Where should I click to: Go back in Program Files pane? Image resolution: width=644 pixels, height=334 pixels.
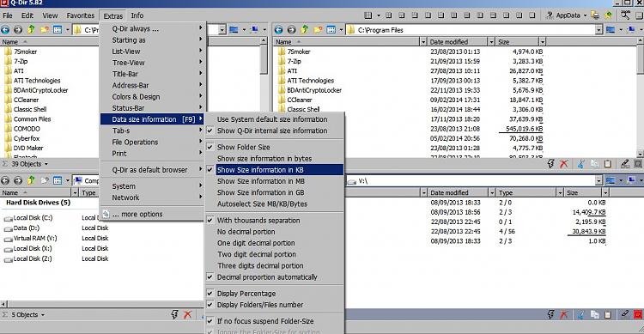(279, 29)
